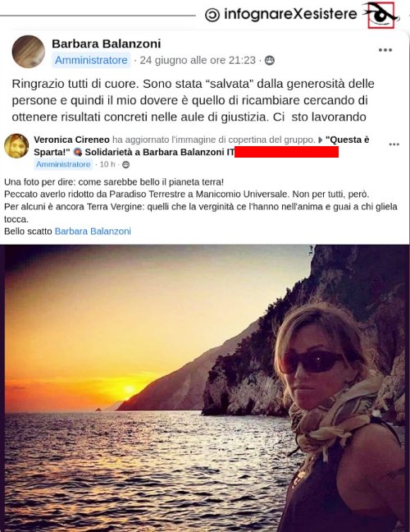The image size is (410, 532).
Task: Click tagged Barbara Balanzoni link after Bello scatto
Action: 93,232
